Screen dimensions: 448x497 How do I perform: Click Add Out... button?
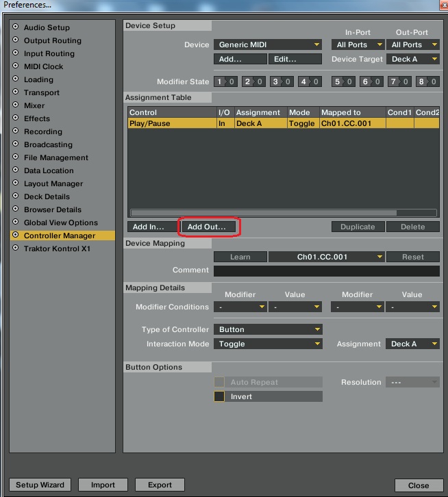(209, 227)
